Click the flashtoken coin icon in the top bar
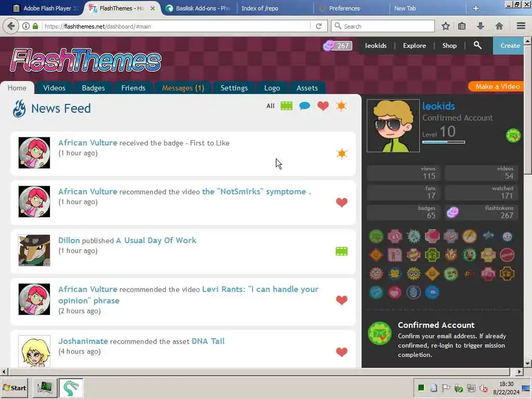 (x=328, y=45)
